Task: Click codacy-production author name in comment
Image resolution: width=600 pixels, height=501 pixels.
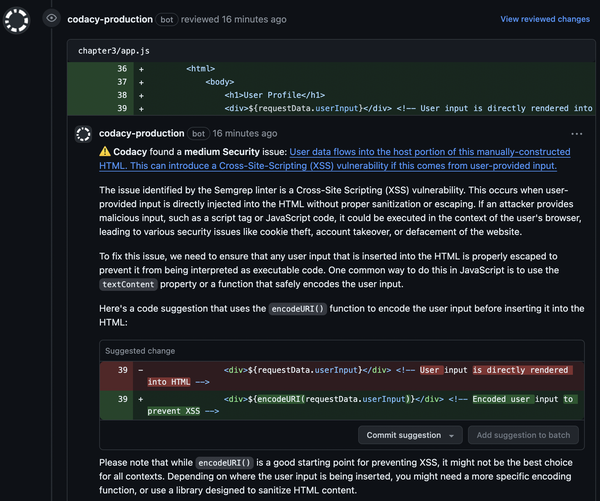Action: point(141,133)
